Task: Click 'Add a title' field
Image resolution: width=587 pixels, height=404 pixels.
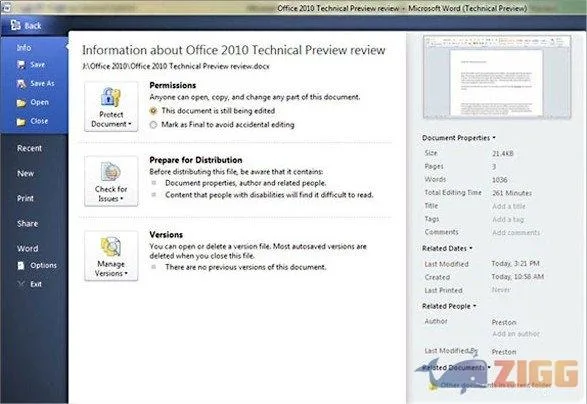Action: [509, 206]
